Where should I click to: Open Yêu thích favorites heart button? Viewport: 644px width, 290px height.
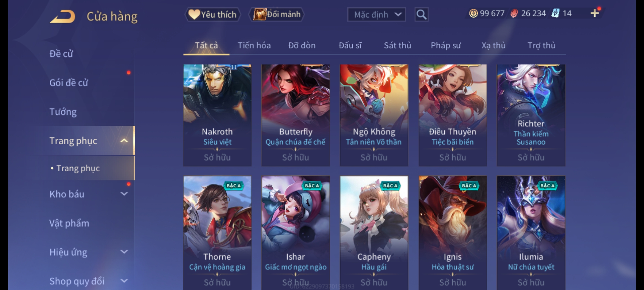click(x=213, y=15)
